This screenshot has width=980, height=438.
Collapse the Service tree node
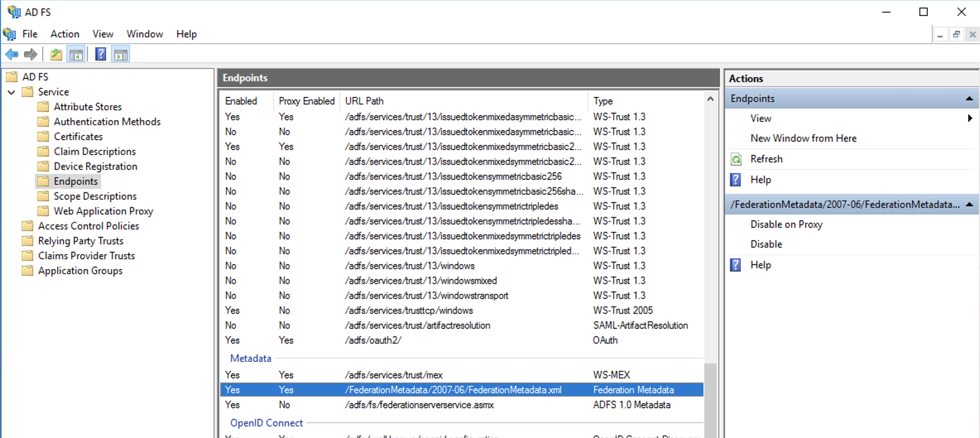pos(12,92)
